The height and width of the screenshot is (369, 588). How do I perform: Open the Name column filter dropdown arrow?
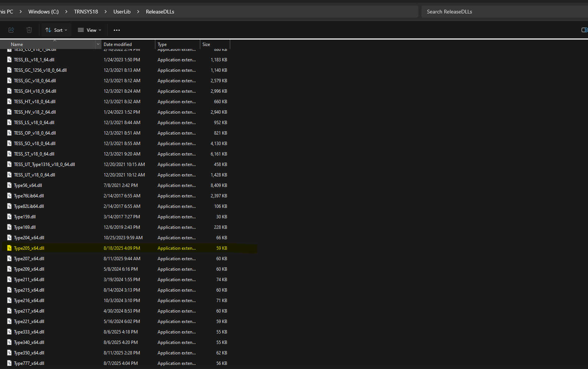pyautogui.click(x=98, y=44)
